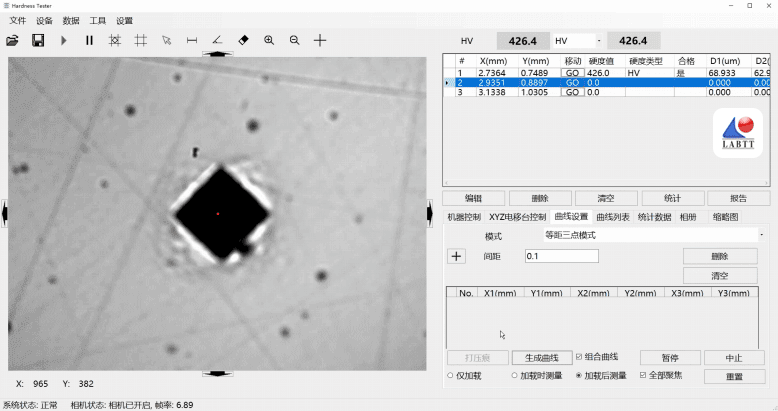Click the zoom in magnifier icon
This screenshot has width=778, height=411.
(x=269, y=40)
